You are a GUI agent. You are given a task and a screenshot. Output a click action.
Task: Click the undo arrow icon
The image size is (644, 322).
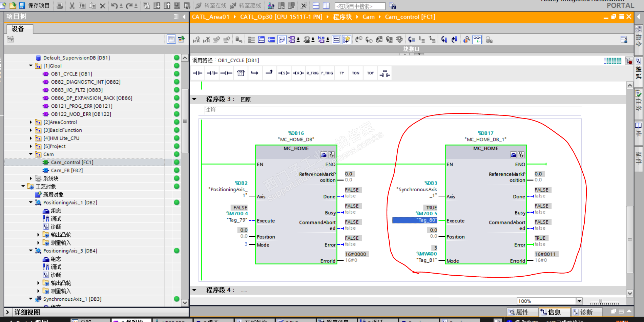[114, 6]
